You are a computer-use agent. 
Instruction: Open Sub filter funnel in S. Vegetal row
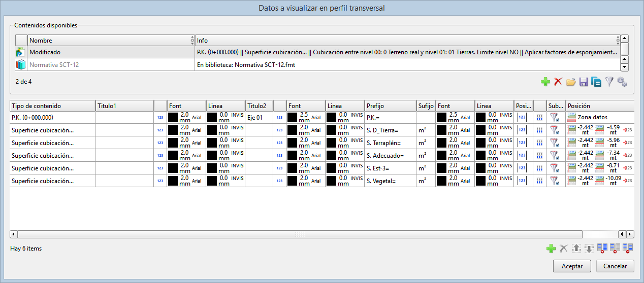[x=555, y=181]
